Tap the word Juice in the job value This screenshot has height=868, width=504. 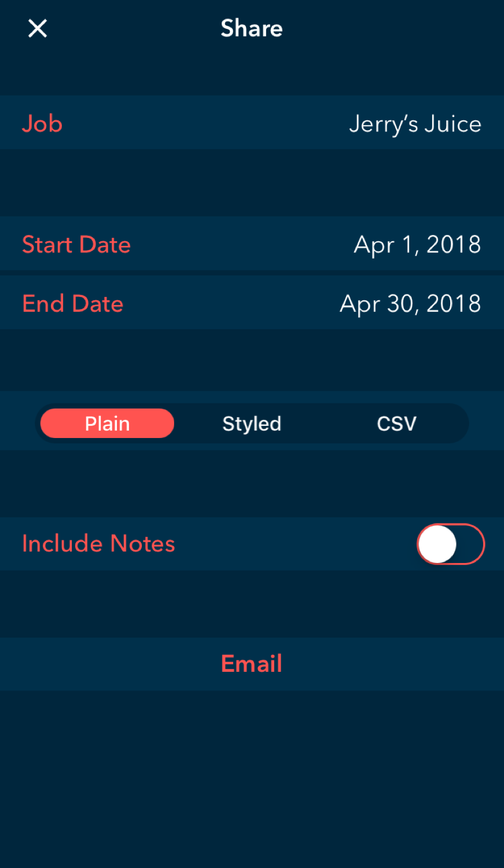coord(453,124)
